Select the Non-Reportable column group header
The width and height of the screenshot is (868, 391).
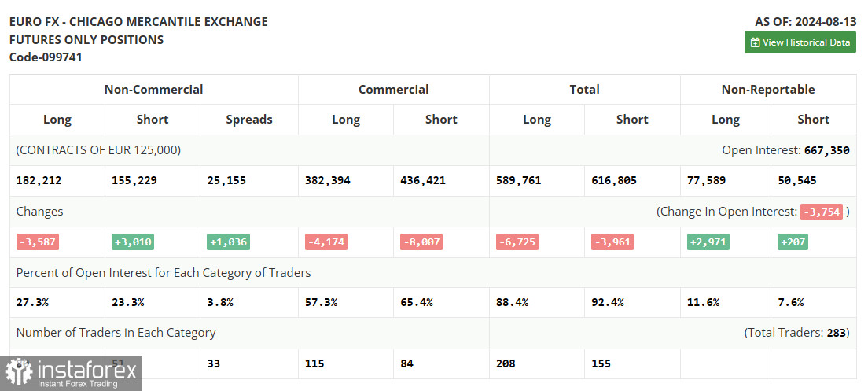[767, 90]
